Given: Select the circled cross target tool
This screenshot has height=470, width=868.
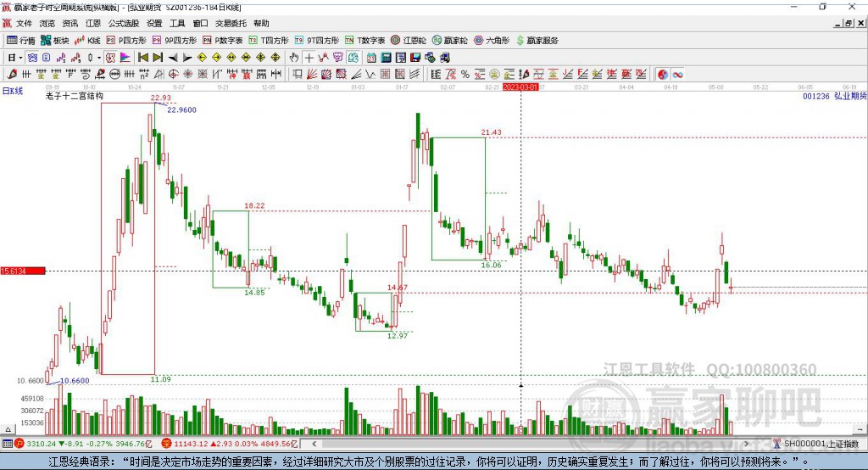Looking at the screenshot, I should 173,74.
